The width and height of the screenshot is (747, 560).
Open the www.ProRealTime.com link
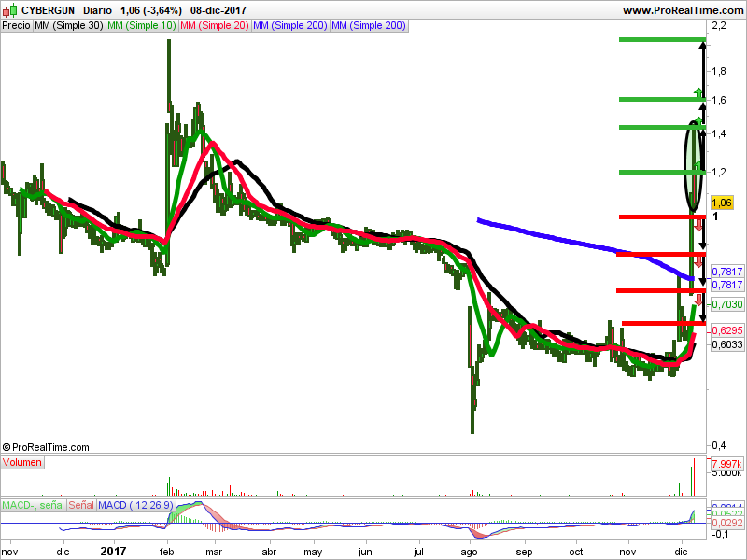pyautogui.click(x=684, y=10)
